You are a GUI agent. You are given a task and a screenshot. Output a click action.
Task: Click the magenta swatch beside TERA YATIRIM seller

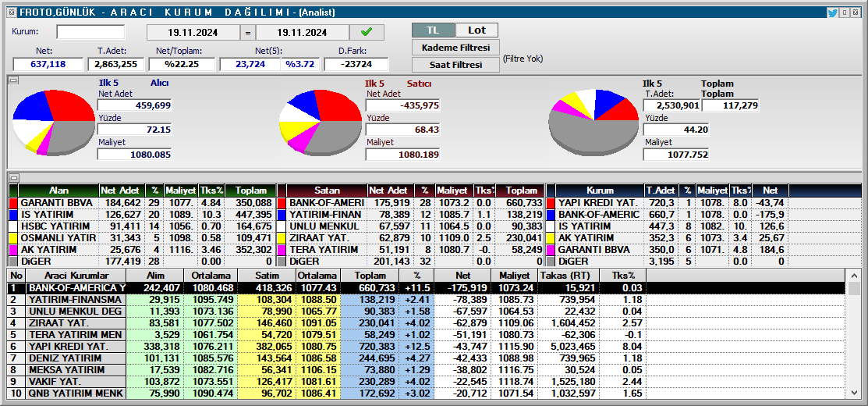point(282,249)
